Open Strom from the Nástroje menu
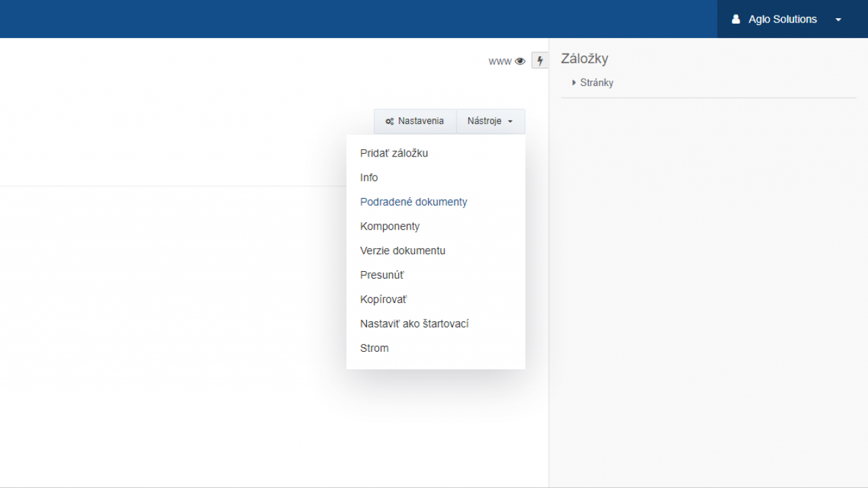 tap(374, 348)
